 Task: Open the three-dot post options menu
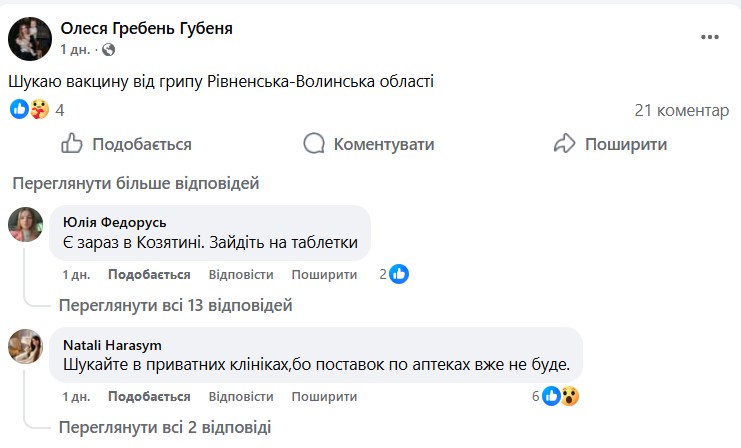click(x=710, y=37)
